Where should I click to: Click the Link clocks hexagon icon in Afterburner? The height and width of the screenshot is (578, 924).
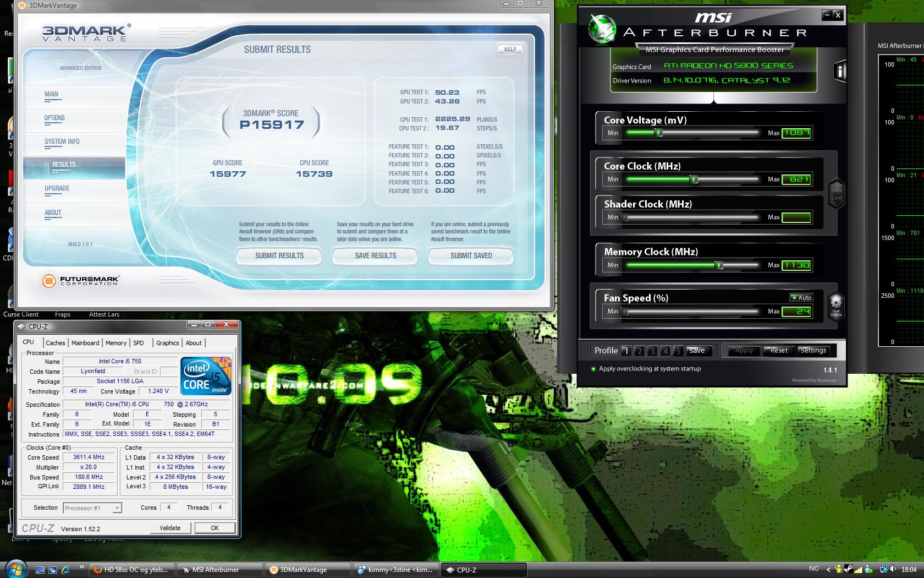coord(836,194)
